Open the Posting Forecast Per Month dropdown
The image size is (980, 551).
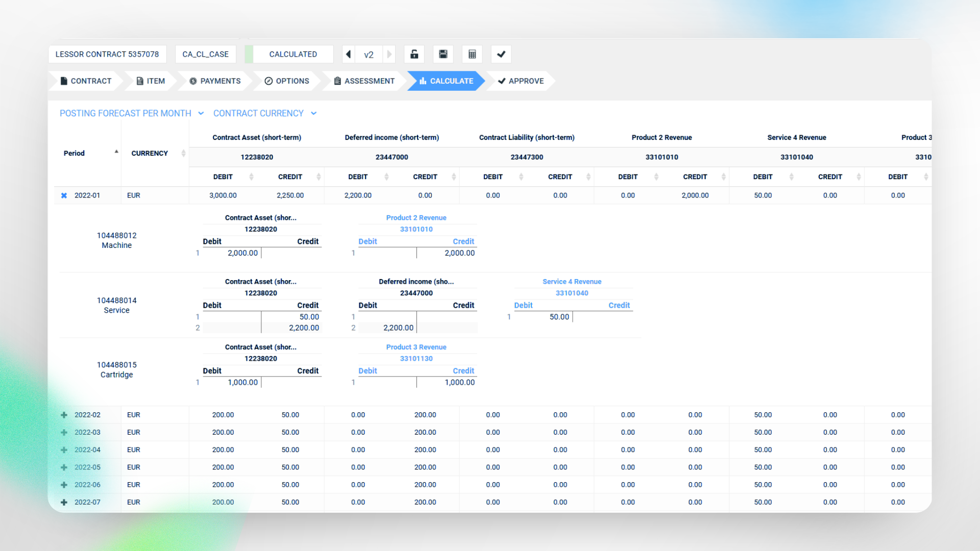[x=132, y=113]
